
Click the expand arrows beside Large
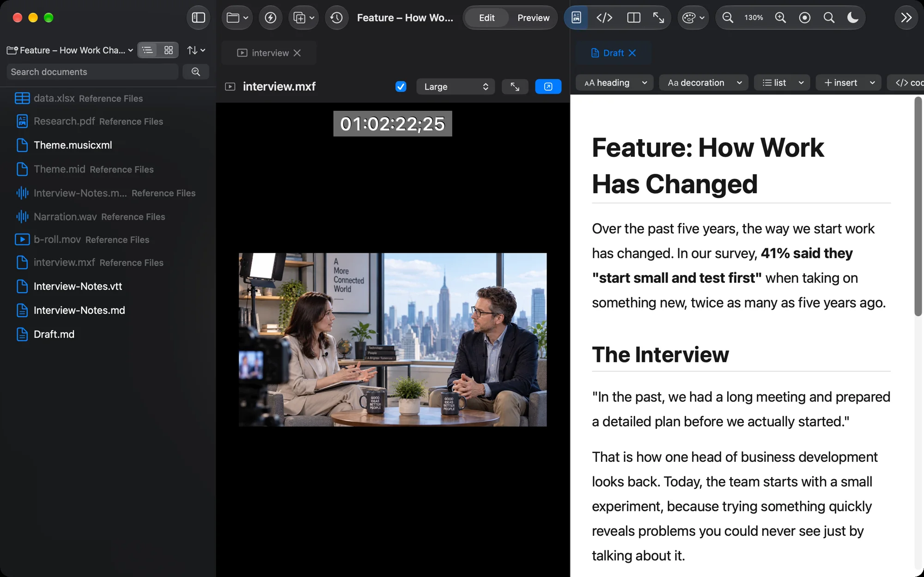coord(515,86)
